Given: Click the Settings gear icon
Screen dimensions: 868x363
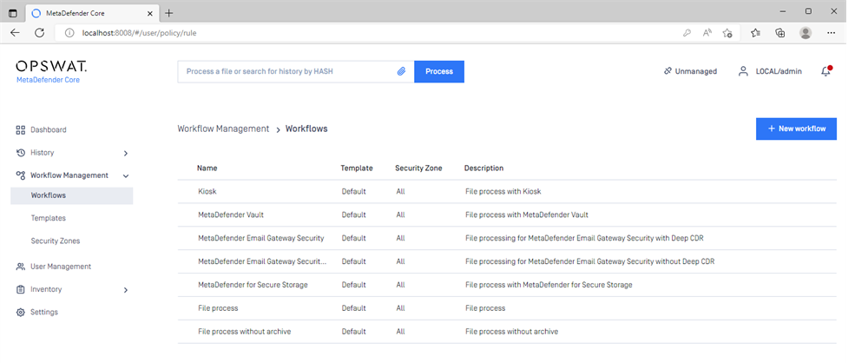Looking at the screenshot, I should [x=21, y=313].
